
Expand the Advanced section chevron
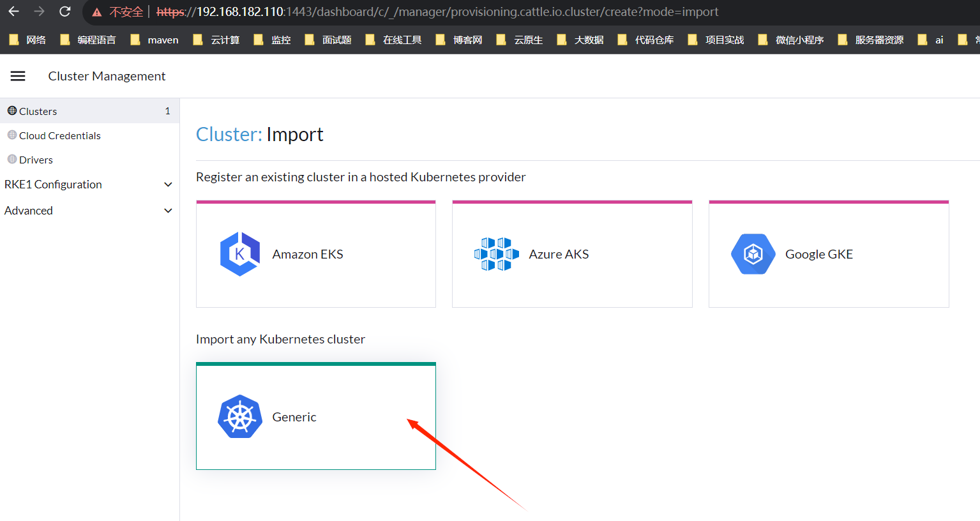click(x=169, y=211)
